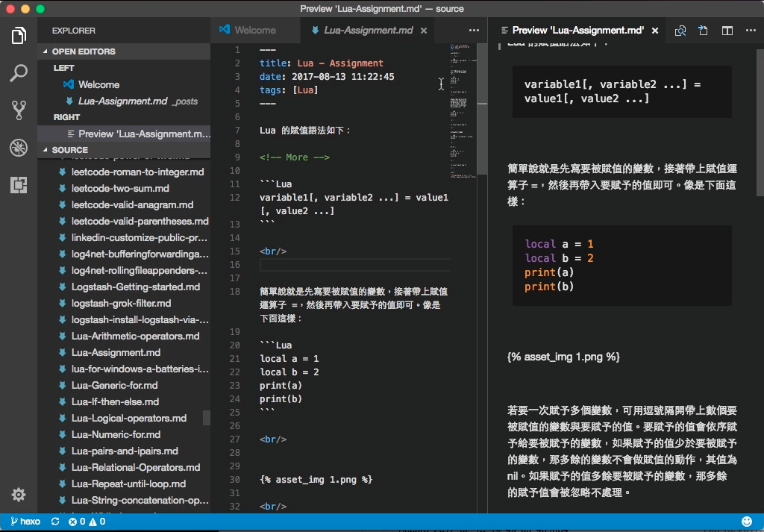Open left editor group more actions menu
This screenshot has height=532, width=764.
coord(474,30)
